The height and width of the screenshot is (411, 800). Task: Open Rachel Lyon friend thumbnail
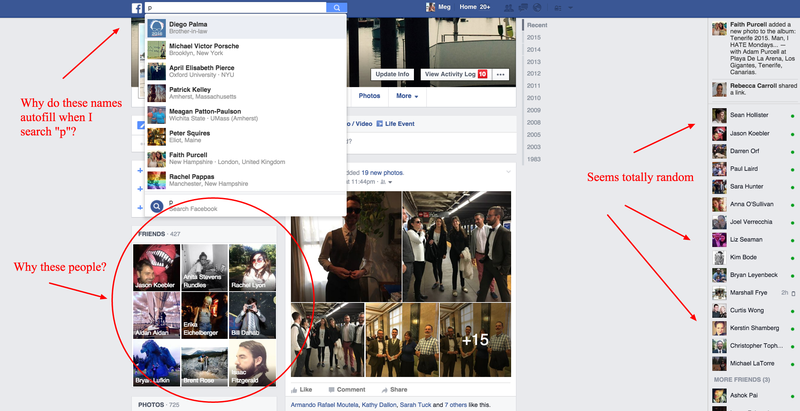point(252,267)
